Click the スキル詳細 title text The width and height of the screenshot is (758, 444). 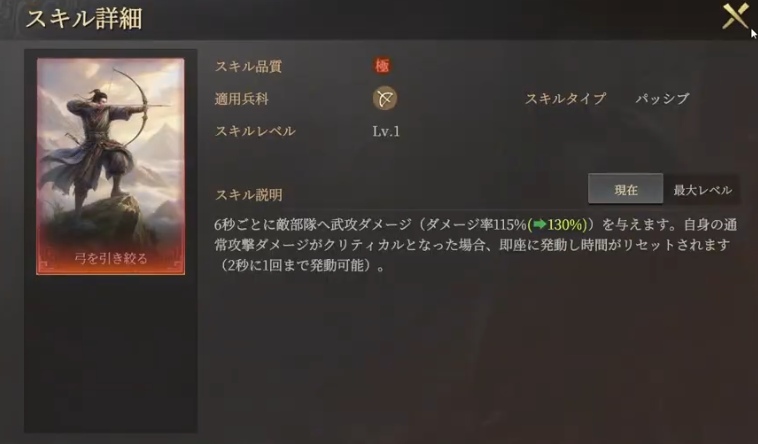click(83, 19)
